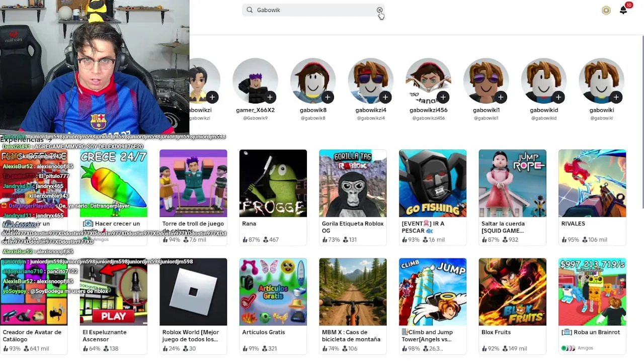
Task: Click the gabowikzi4 username link
Action: (x=371, y=110)
